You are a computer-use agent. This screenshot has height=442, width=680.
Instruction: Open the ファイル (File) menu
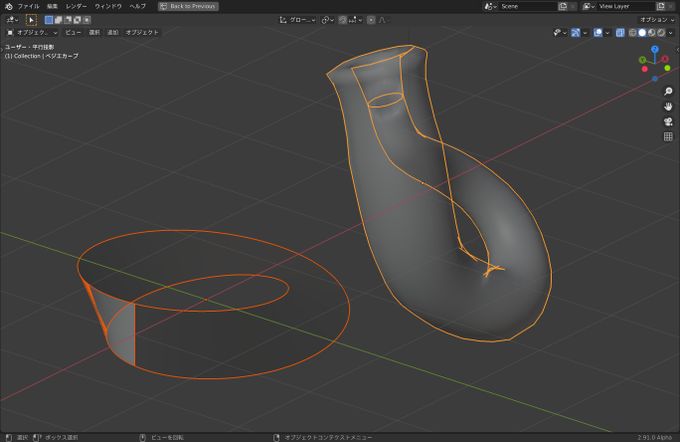coord(28,7)
